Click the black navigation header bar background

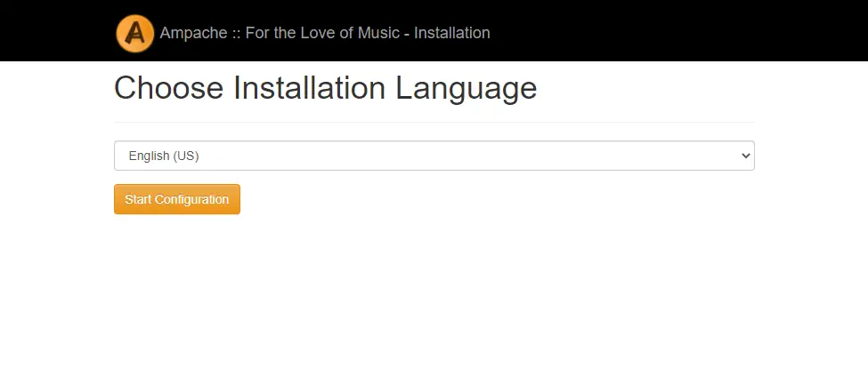coord(664,30)
